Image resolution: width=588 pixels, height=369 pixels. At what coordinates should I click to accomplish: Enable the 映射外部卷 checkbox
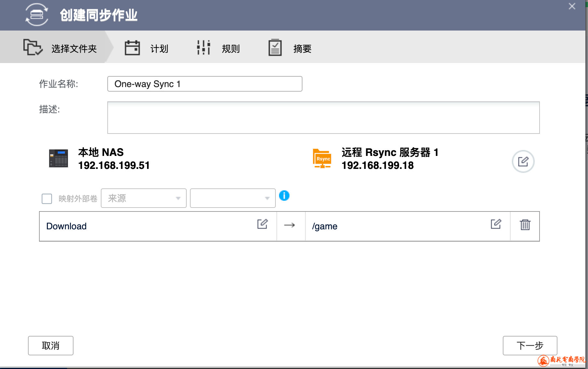pos(47,198)
